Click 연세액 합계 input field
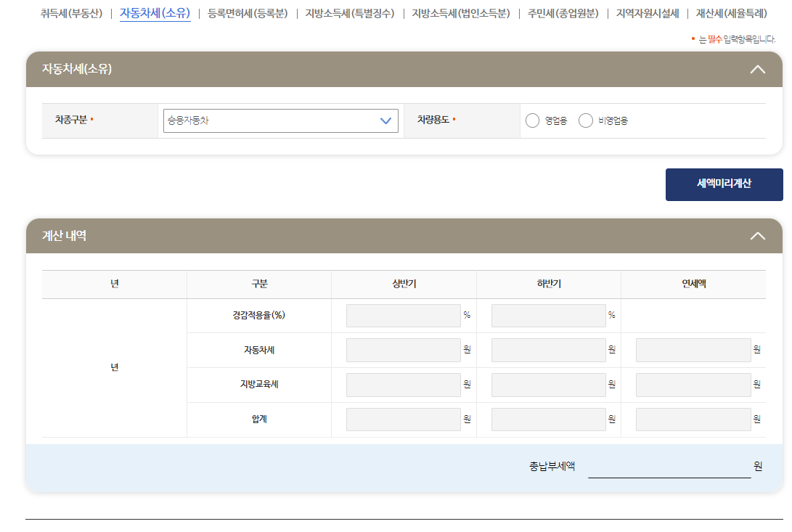This screenshot has height=532, width=792. pos(693,420)
